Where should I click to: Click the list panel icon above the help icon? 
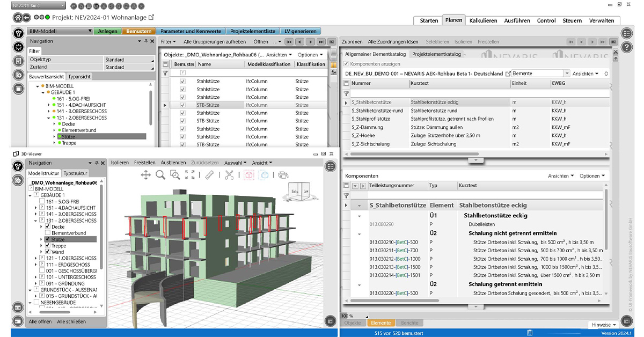coord(627,33)
